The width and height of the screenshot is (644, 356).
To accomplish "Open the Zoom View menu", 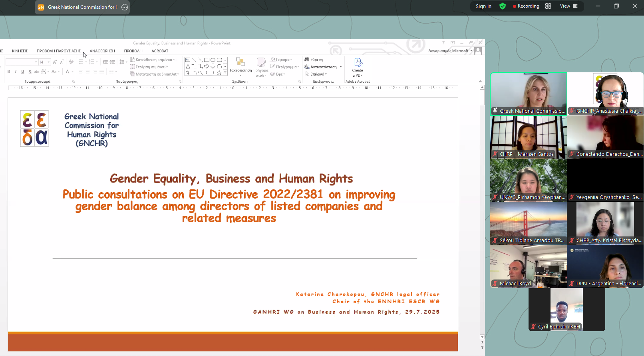I will point(569,6).
